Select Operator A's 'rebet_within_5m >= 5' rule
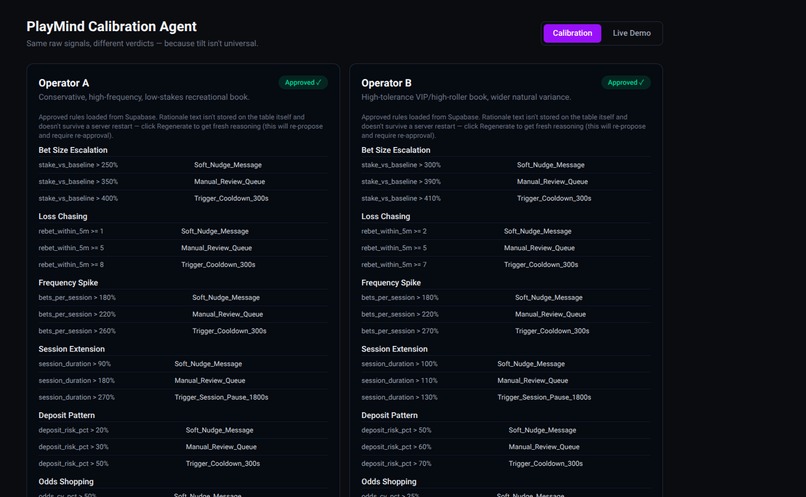The width and height of the screenshot is (806, 497). (x=71, y=248)
